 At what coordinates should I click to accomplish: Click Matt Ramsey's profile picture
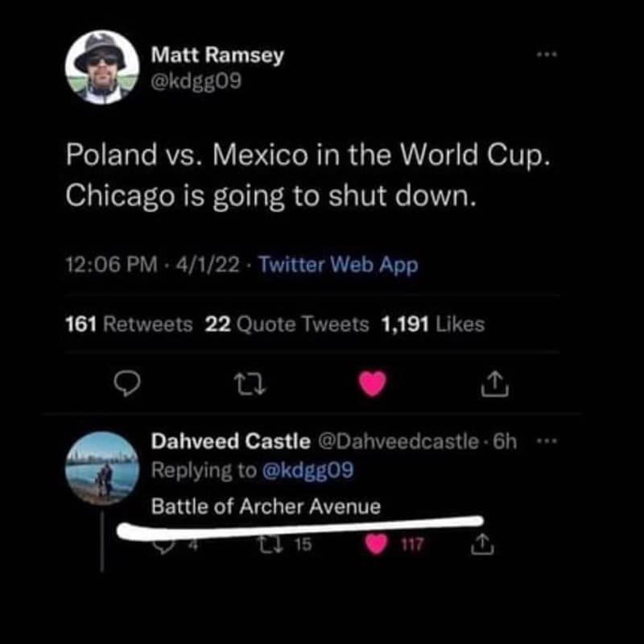(x=101, y=68)
